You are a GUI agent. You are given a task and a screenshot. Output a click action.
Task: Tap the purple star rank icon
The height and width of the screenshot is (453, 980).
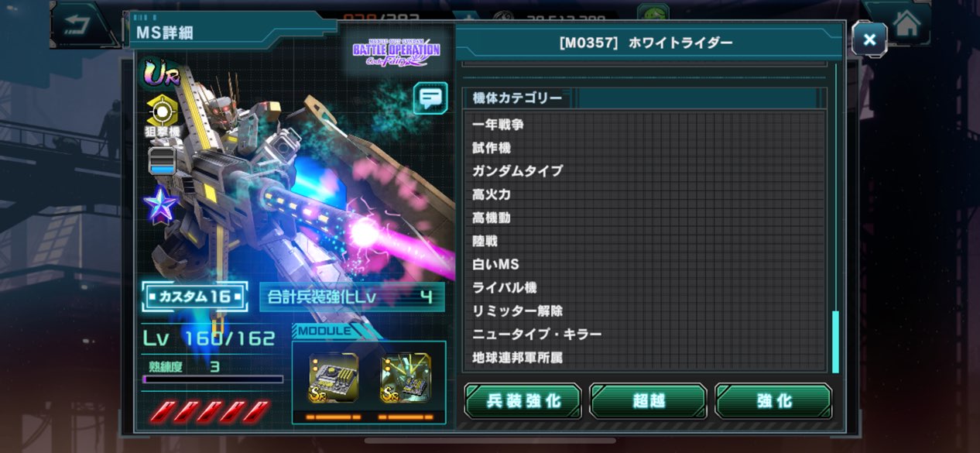click(161, 204)
